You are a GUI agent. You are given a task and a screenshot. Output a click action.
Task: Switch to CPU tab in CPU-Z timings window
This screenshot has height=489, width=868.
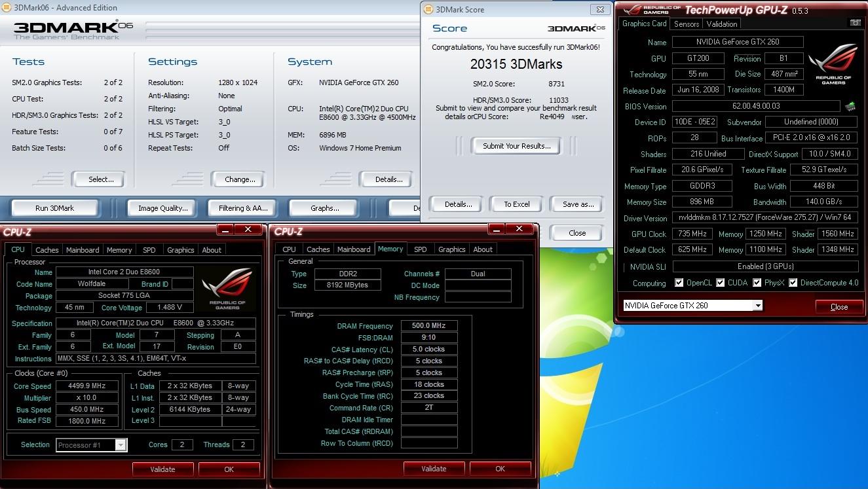pyautogui.click(x=290, y=249)
